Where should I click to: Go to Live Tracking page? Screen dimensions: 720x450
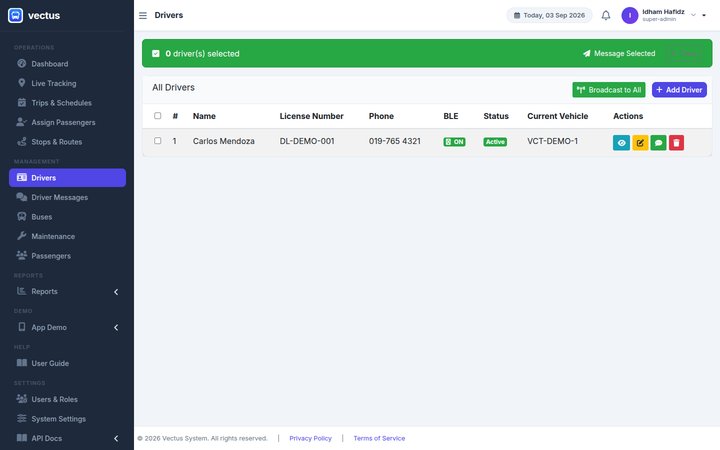[x=67, y=83]
